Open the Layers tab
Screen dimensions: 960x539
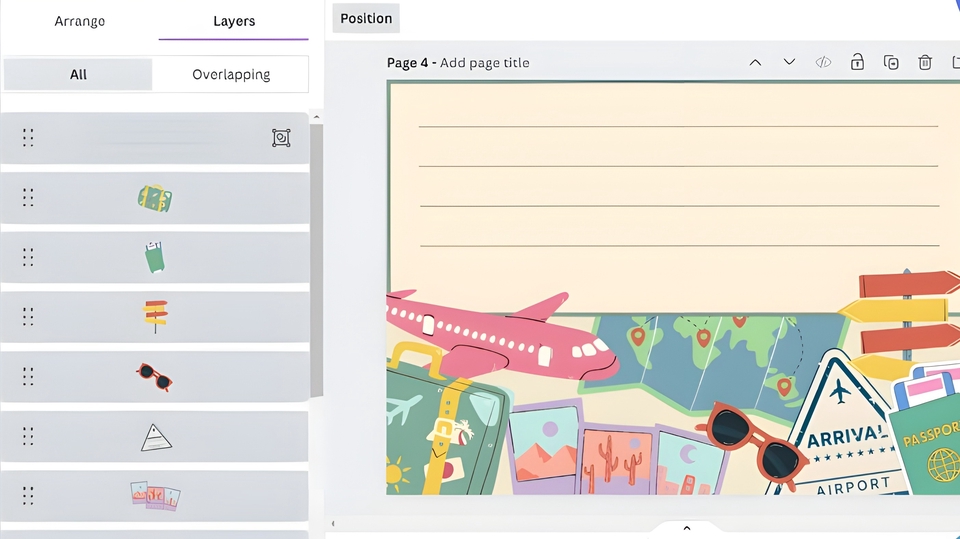click(x=234, y=21)
